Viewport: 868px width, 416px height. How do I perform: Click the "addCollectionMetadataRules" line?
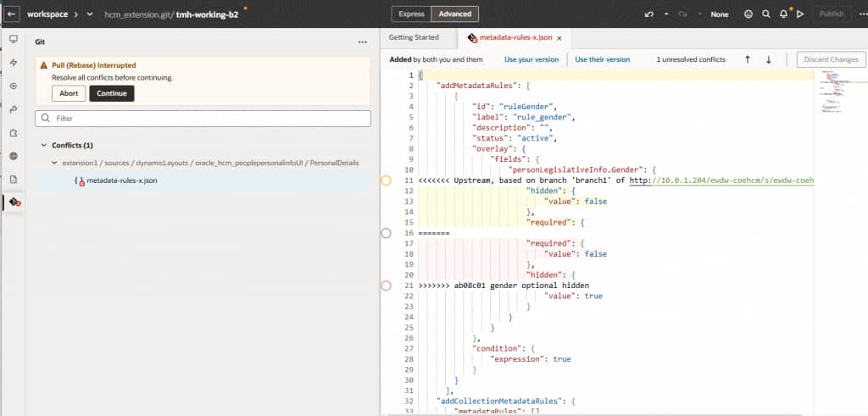pyautogui.click(x=504, y=401)
